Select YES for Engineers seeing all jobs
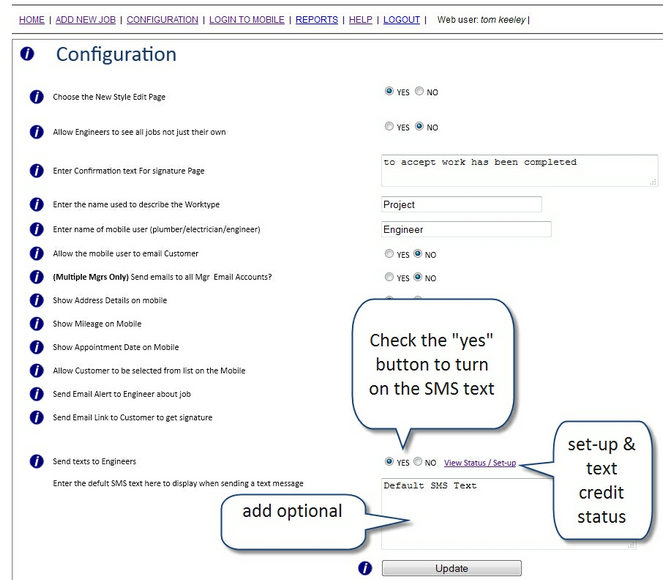663x580 pixels. 389,126
